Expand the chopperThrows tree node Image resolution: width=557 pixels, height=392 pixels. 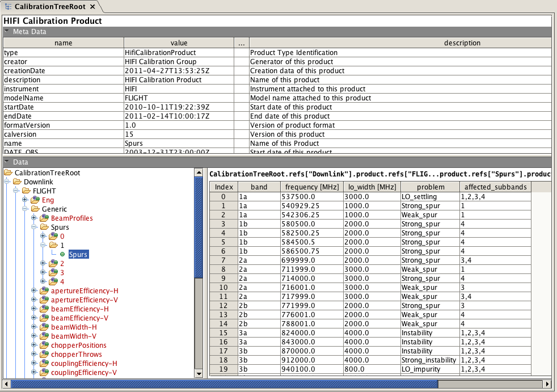point(34,355)
